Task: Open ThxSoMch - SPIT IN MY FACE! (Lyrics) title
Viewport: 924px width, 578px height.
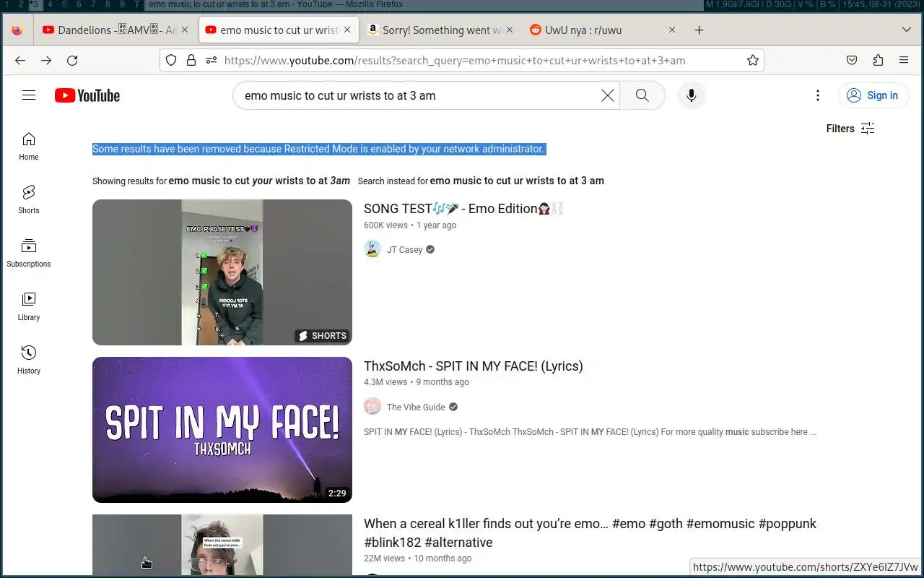Action: pyautogui.click(x=474, y=366)
